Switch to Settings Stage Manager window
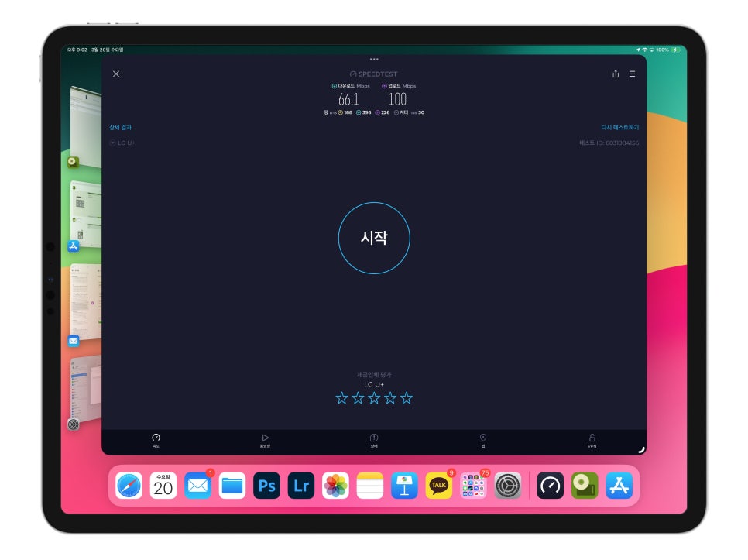This screenshot has width=748, height=560. [x=86, y=389]
